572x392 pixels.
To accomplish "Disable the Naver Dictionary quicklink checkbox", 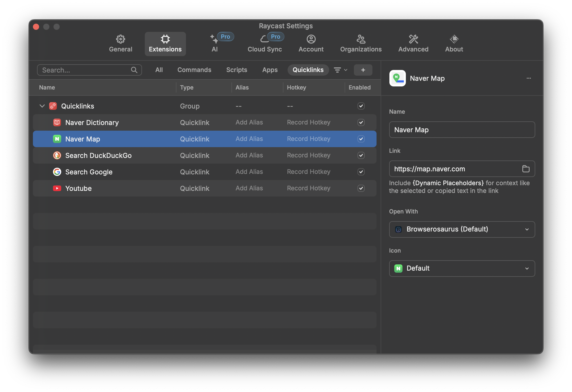I will coord(361,122).
